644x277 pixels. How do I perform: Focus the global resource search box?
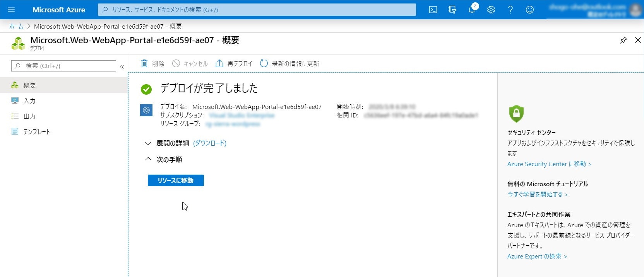(x=257, y=10)
